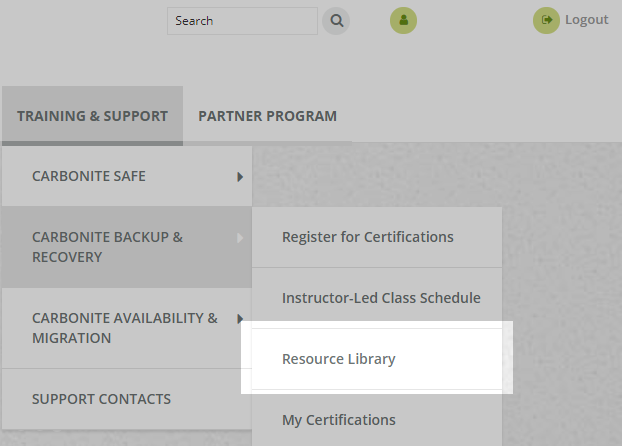Click the Logout text link
622x446 pixels.
tap(586, 20)
